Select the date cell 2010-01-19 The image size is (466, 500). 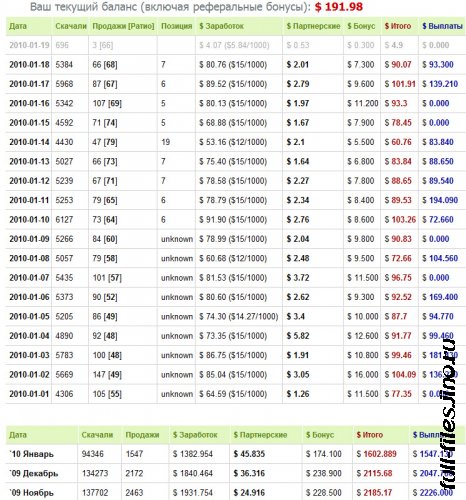[x=29, y=45]
